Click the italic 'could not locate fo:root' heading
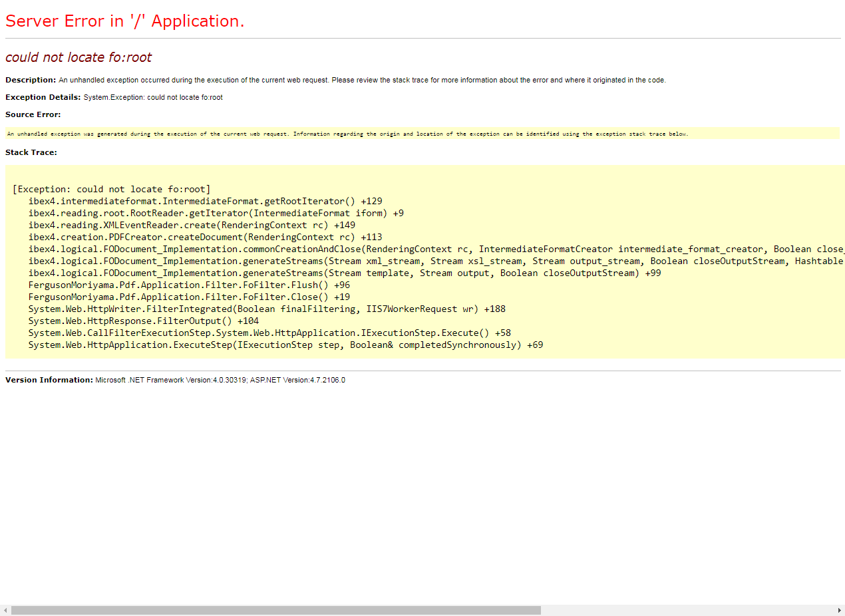The width and height of the screenshot is (845, 616). [79, 57]
